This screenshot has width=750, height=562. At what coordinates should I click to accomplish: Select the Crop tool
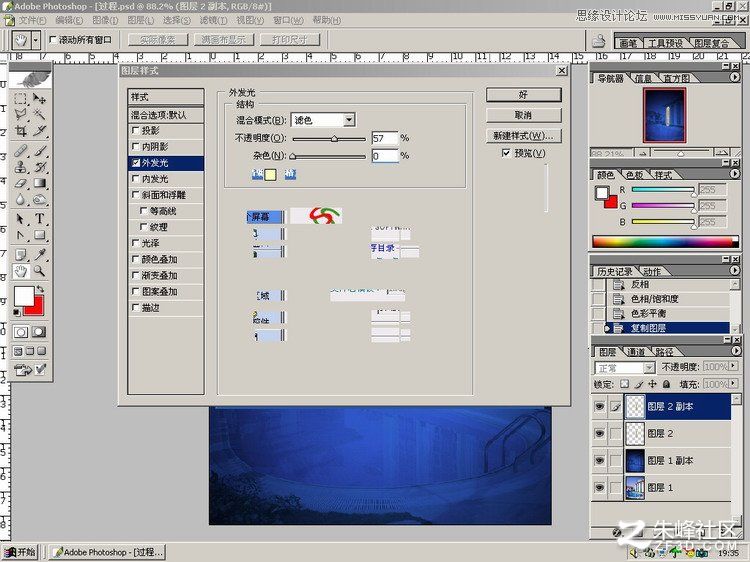[x=20, y=131]
